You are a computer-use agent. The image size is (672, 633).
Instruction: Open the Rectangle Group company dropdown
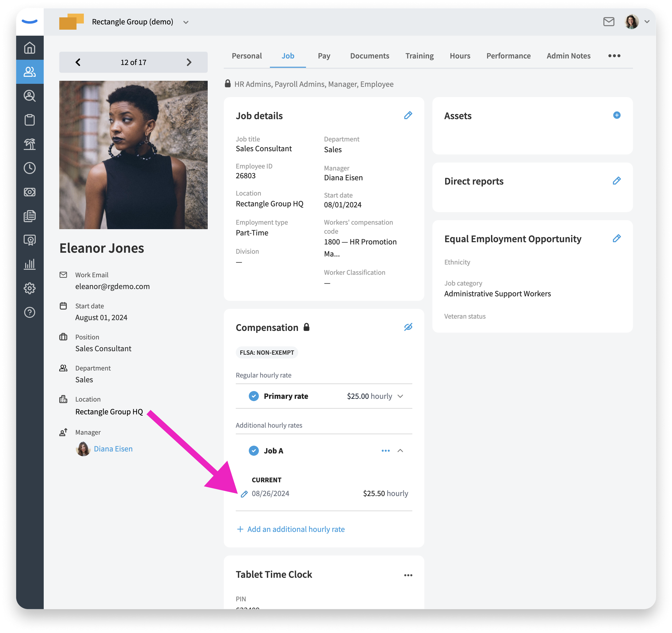coord(185,22)
